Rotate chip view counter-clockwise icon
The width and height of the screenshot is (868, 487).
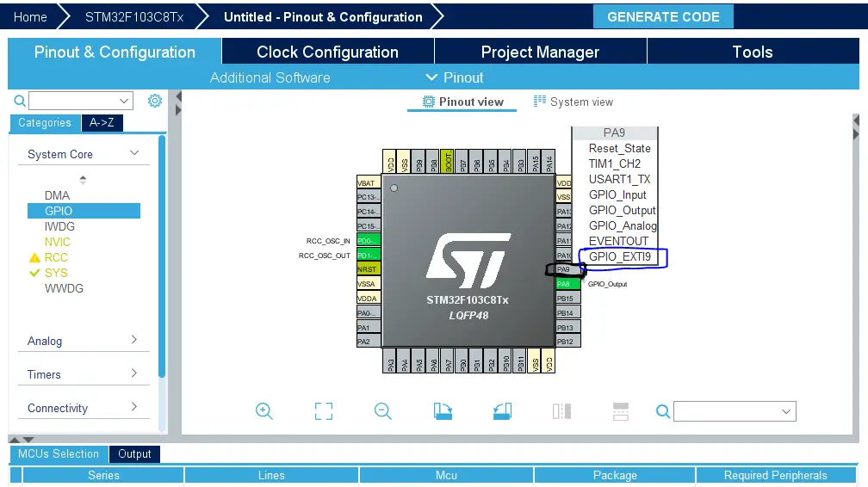[502, 411]
